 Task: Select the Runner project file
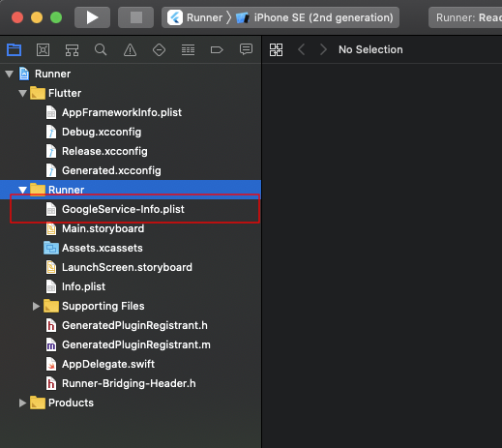point(45,74)
